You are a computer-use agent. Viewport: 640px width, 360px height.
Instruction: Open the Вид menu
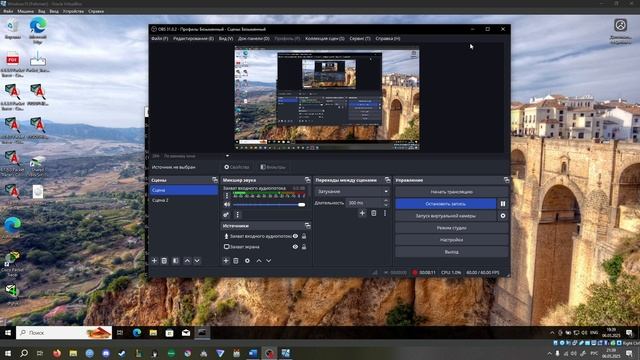pyautogui.click(x=226, y=38)
